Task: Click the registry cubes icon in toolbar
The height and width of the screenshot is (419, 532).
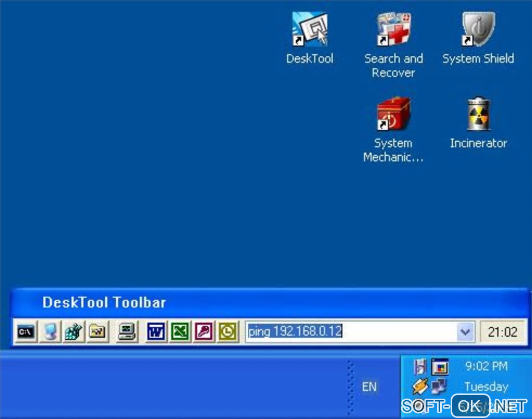Action: (x=74, y=332)
